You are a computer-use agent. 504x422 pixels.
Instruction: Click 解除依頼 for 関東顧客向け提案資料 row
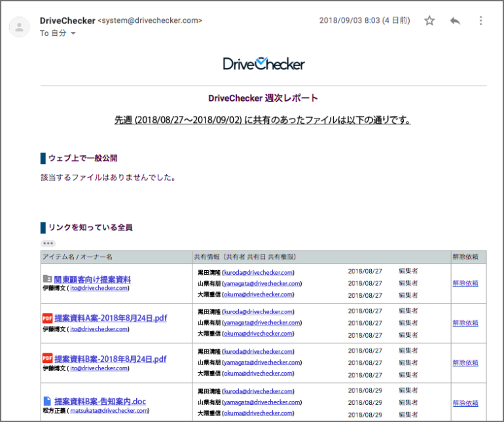coord(465,283)
